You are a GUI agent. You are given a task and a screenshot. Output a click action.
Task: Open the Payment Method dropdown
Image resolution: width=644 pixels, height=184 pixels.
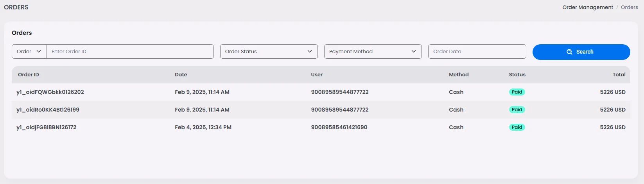tap(373, 52)
